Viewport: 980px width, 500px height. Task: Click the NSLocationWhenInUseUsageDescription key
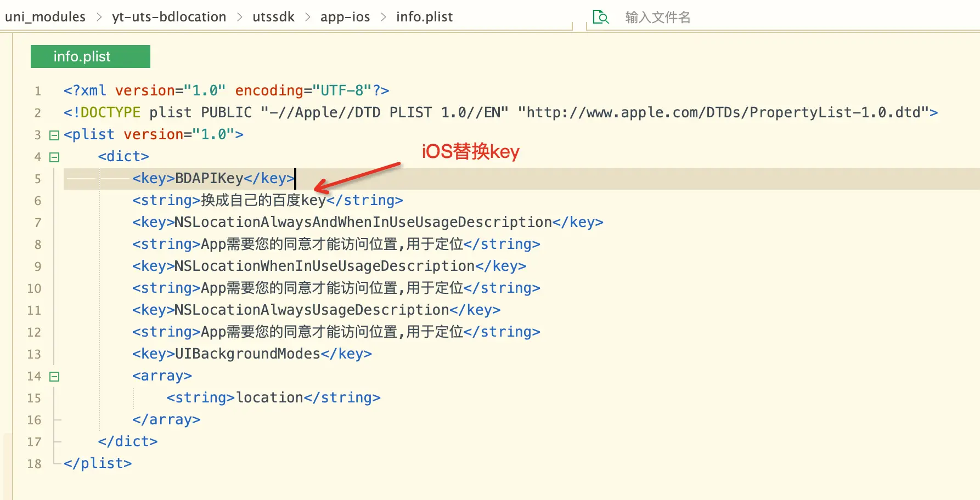(x=324, y=266)
